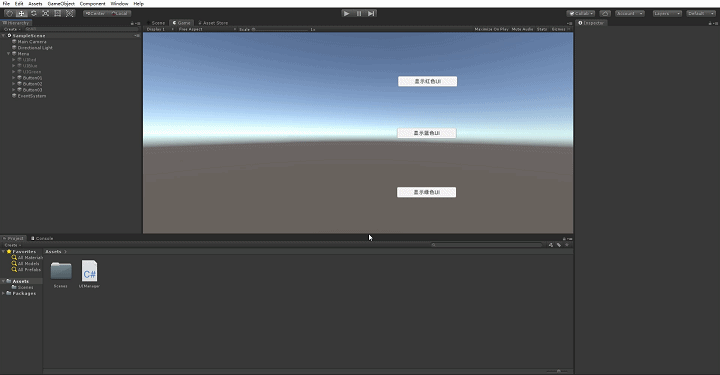Switch to the Scene tab

(x=157, y=22)
